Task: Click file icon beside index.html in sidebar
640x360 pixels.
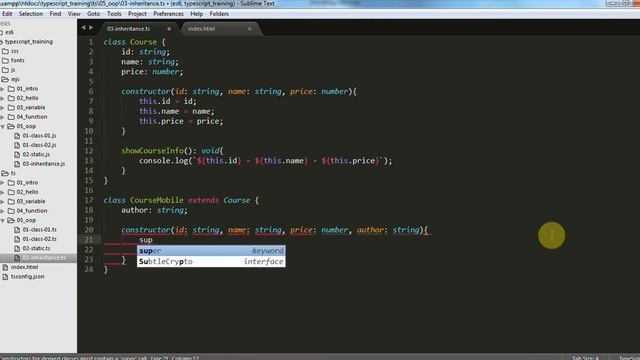Action: [5, 267]
